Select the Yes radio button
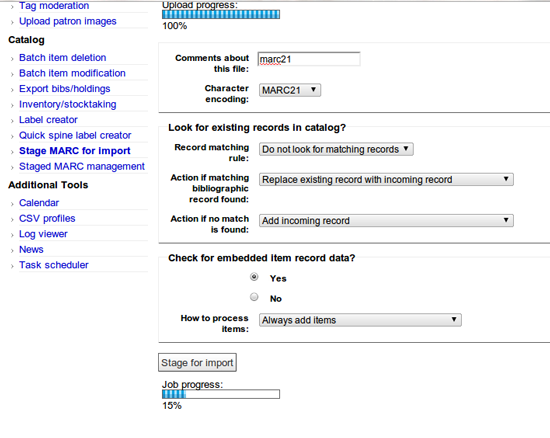 (254, 277)
